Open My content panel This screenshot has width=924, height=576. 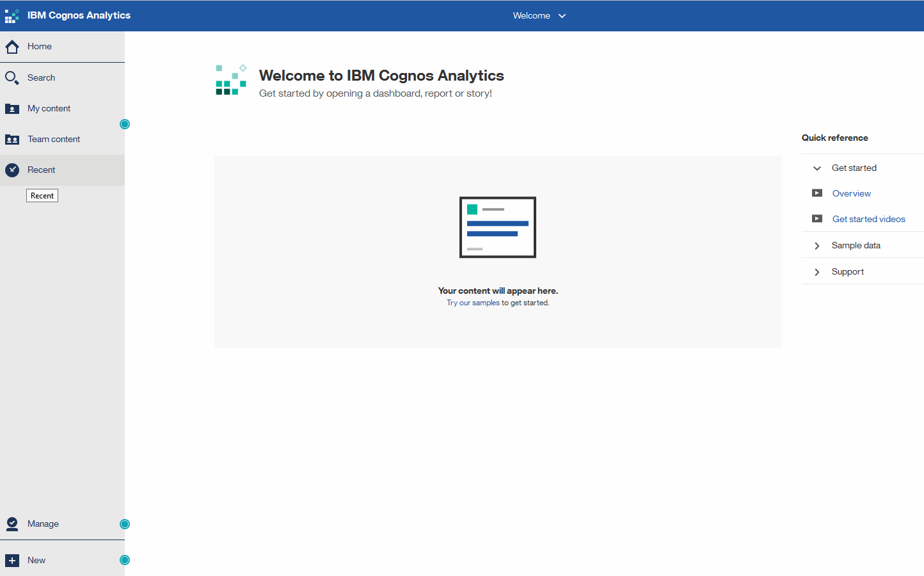click(x=62, y=109)
